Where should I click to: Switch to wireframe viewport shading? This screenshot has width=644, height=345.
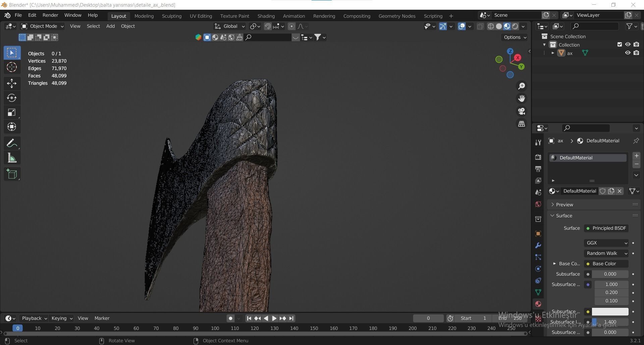(x=491, y=26)
